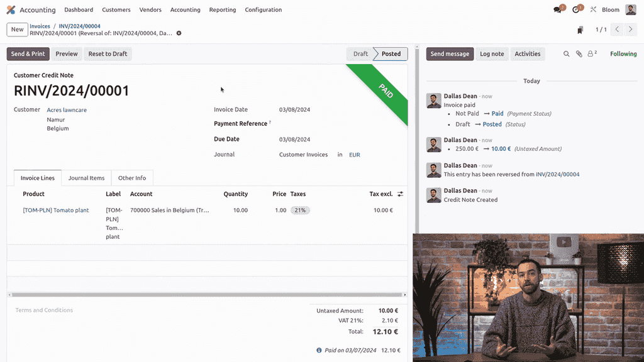Search messages using the magnifier icon
Screen dimensions: 644x362
click(565, 54)
